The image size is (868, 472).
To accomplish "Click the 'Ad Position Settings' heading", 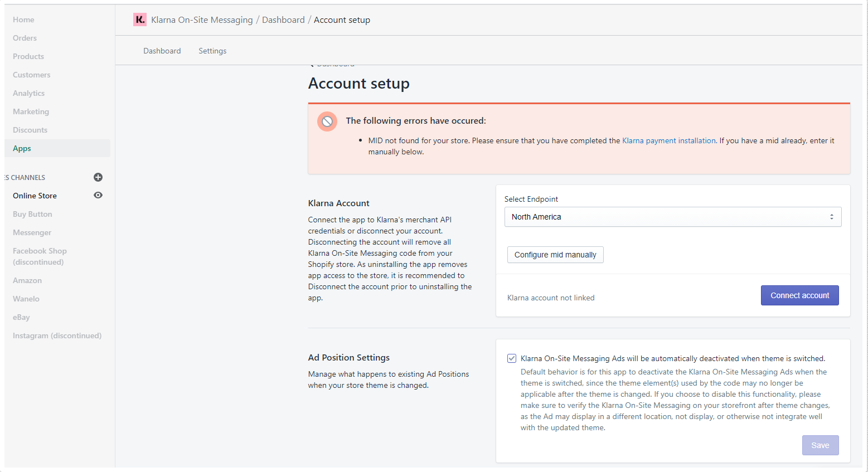I will pyautogui.click(x=349, y=358).
